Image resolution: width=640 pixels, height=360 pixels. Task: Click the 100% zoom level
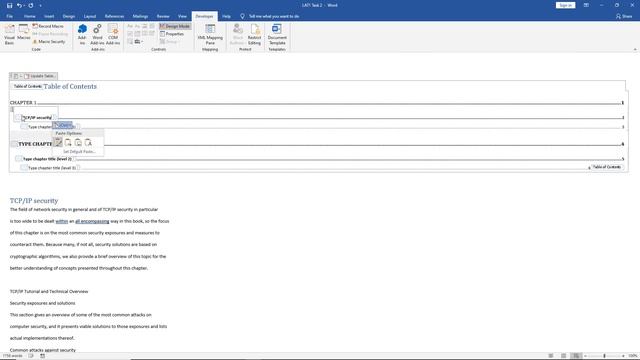pos(633,356)
